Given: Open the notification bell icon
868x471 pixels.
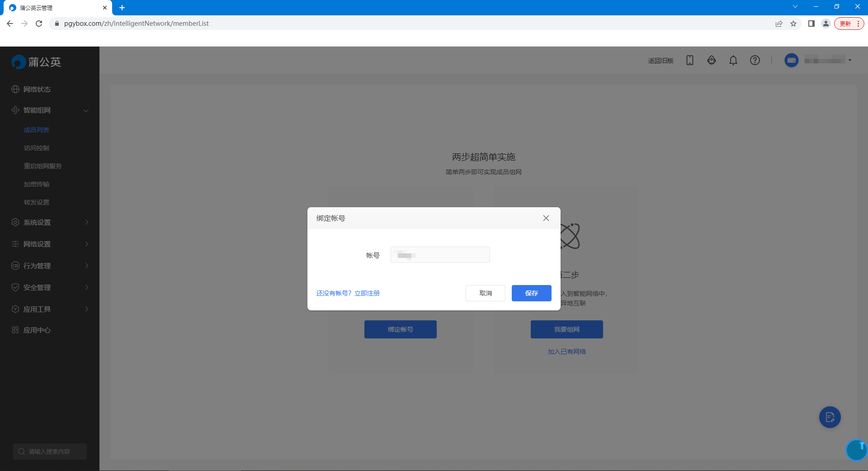Looking at the screenshot, I should click(x=733, y=60).
